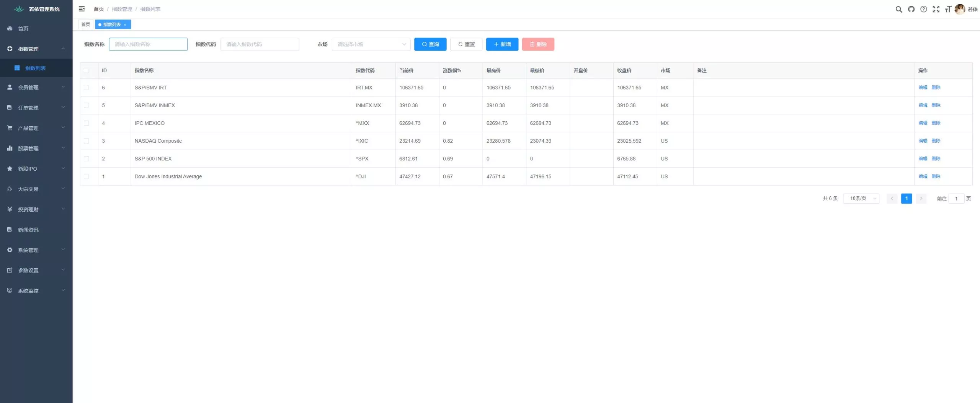
Task: Toggle the select-all checkbox in table header
Action: pos(87,70)
